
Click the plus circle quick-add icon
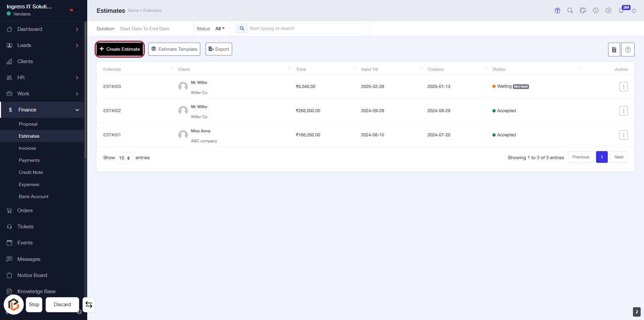tap(608, 10)
